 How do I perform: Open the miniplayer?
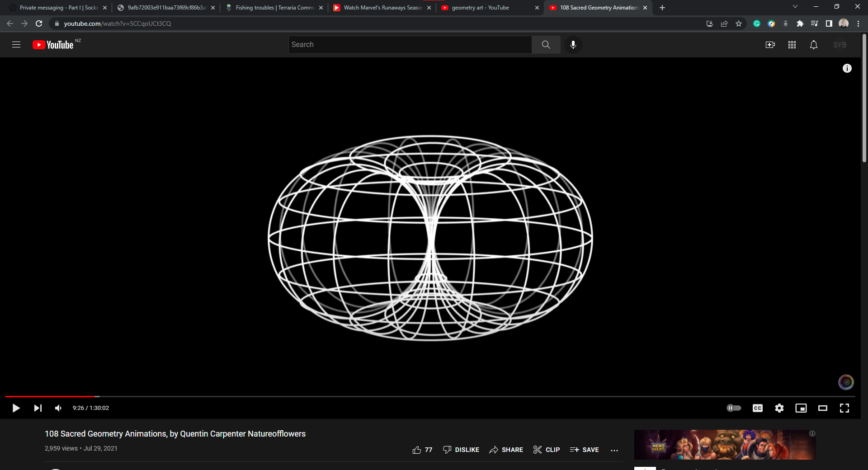801,408
